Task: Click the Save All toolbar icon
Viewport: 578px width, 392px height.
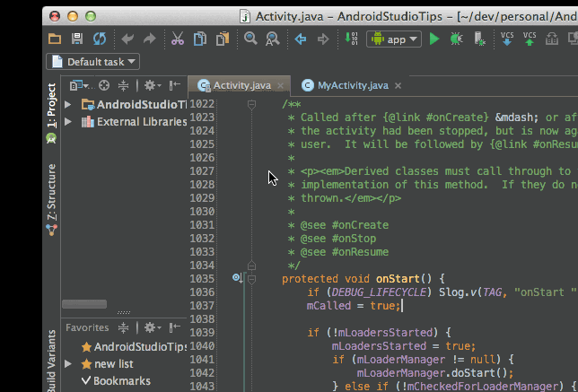Action: 77,39
